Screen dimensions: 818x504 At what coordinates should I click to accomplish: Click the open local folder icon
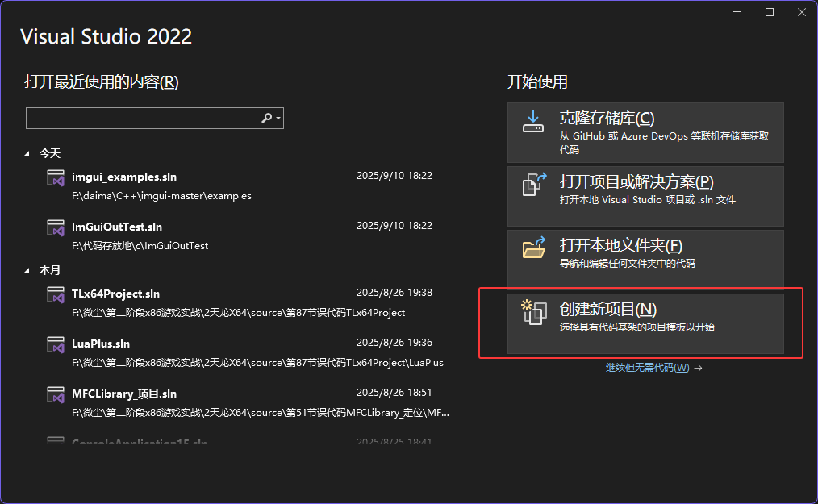pyautogui.click(x=534, y=248)
